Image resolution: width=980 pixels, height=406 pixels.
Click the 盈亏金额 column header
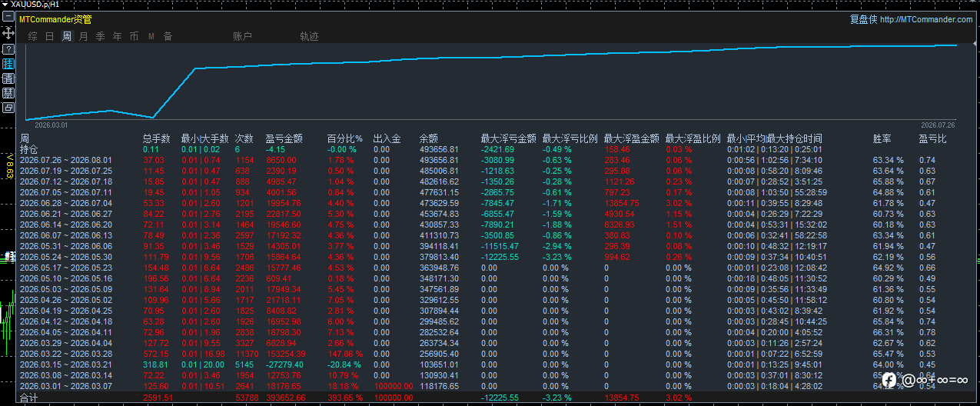pyautogui.click(x=284, y=139)
